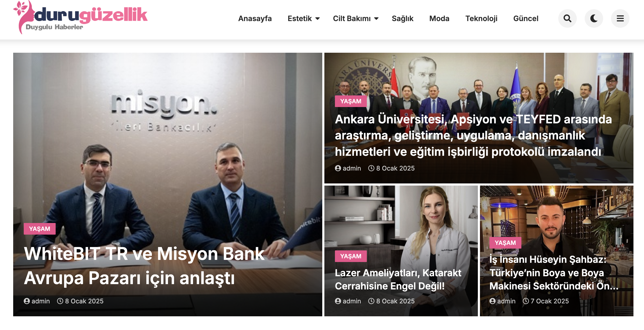Open the Ankara Üniversitesi protocol article headline
This screenshot has width=644, height=330.
[x=473, y=135]
